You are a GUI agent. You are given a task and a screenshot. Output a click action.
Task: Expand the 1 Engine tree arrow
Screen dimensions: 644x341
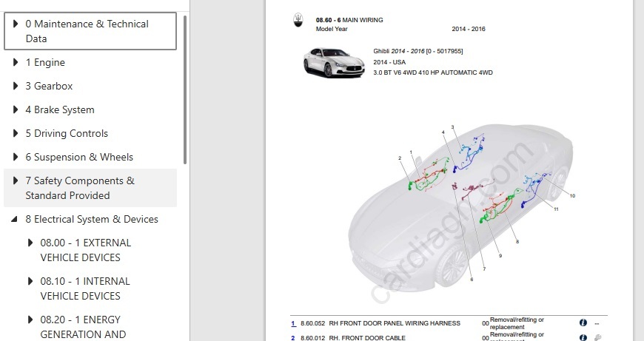[x=16, y=63]
